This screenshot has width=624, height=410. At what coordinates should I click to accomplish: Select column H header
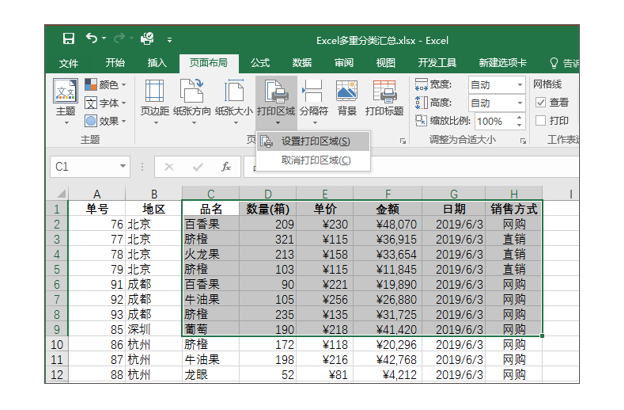[514, 193]
